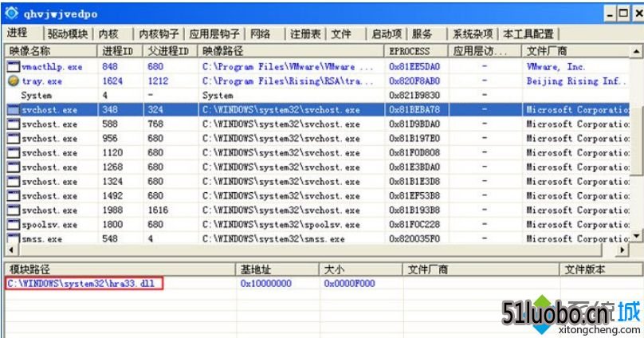Click PID 1624 of tray.exe

pyautogui.click(x=112, y=81)
